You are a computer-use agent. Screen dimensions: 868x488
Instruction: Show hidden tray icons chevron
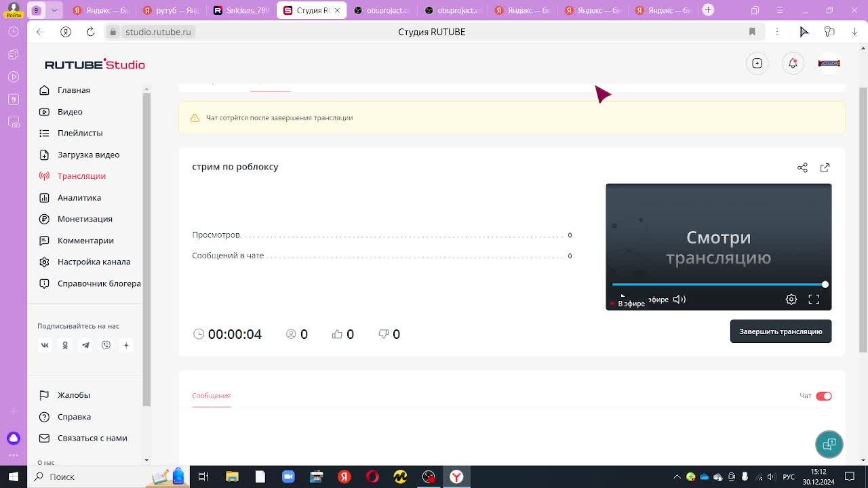coord(677,477)
